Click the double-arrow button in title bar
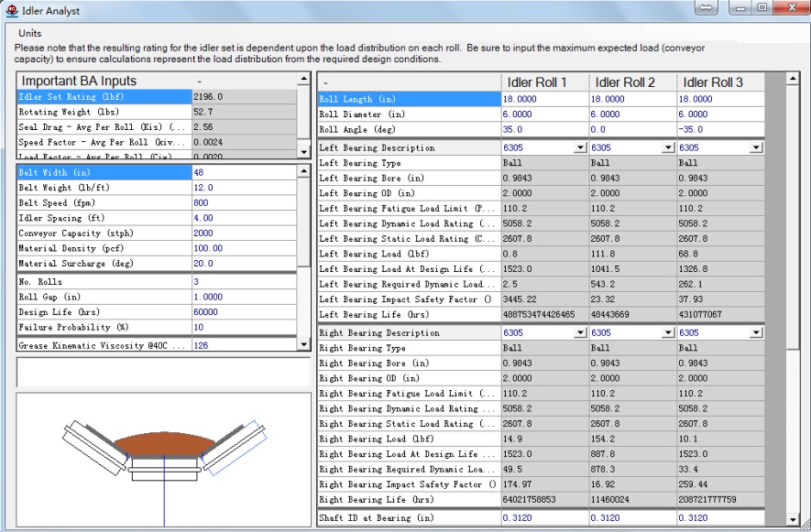811x532 pixels. tap(706, 7)
